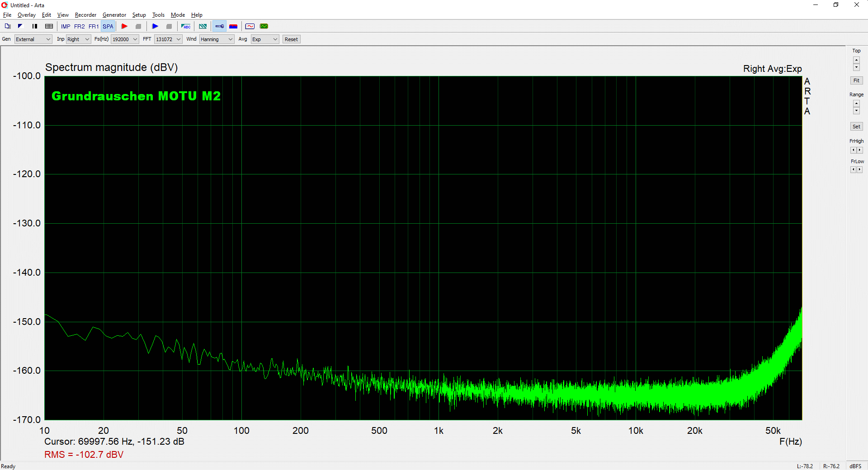
Task: Open the Generator menu
Action: 114,15
